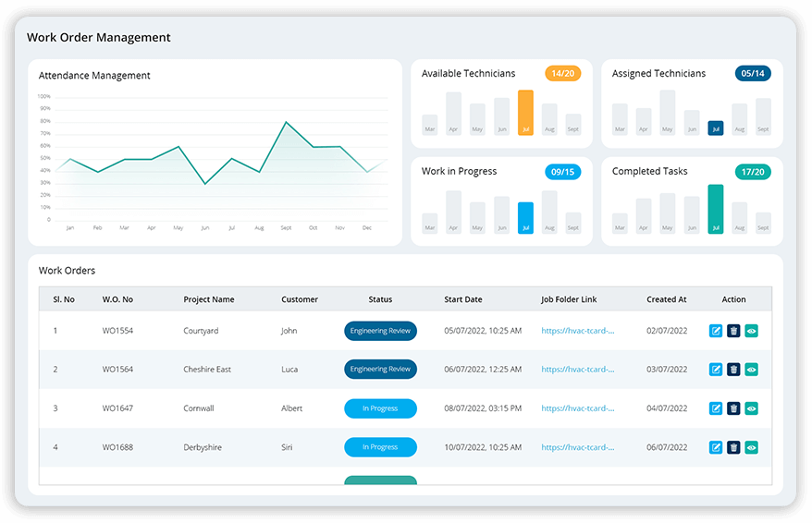Click Engineering Review status badge for WO1554

coord(380,331)
